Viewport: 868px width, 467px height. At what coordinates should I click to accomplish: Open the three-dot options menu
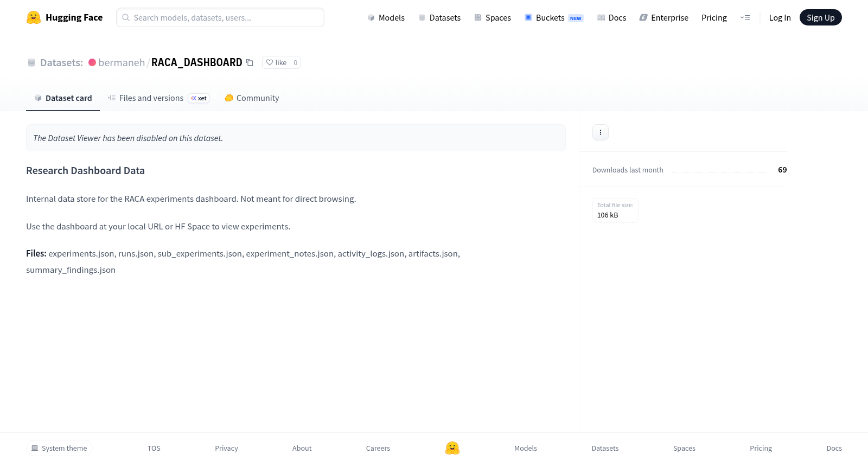[601, 132]
